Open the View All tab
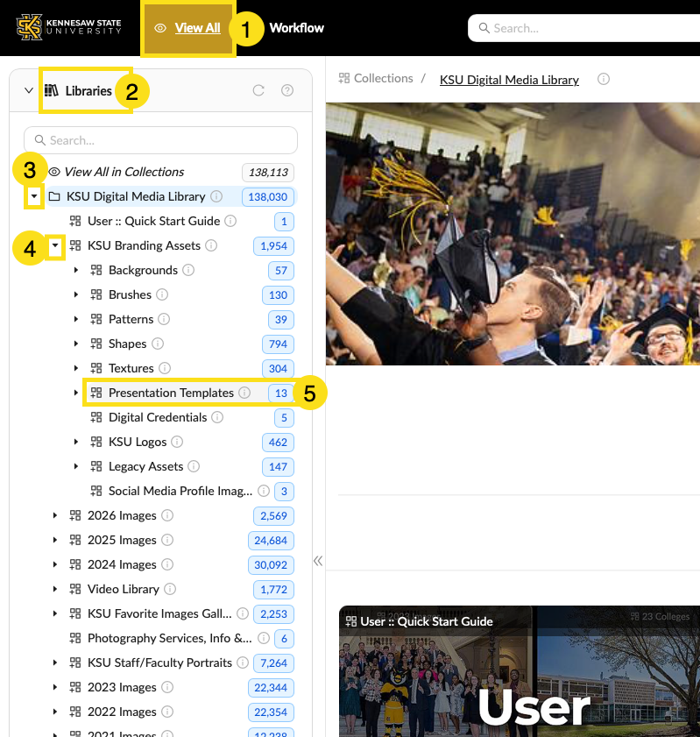Screen dimensions: 700x737 187,28
